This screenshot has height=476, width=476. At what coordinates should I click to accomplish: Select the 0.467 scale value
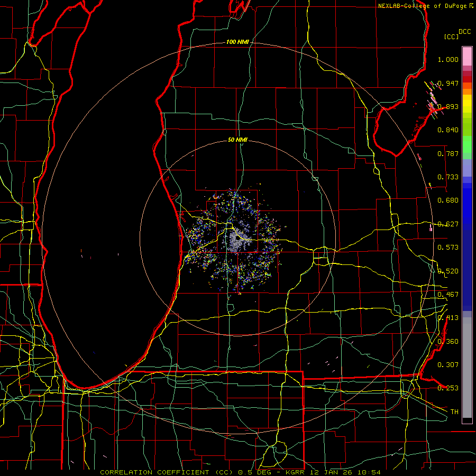tap(448, 295)
